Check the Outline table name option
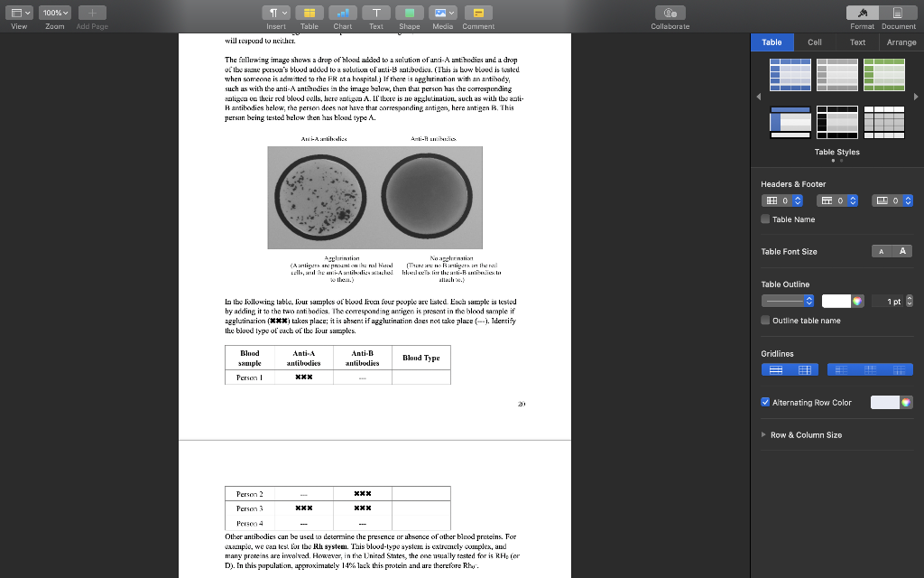Viewport: 924px width, 578px height. click(x=765, y=320)
